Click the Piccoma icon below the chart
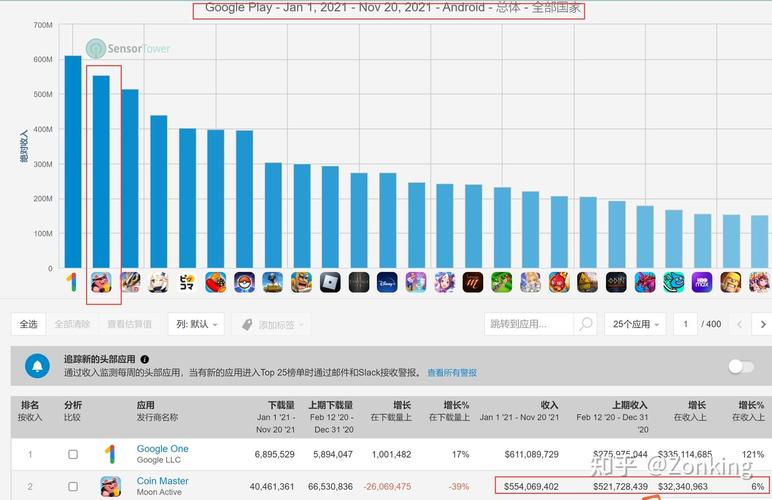The image size is (772, 500). click(x=187, y=282)
